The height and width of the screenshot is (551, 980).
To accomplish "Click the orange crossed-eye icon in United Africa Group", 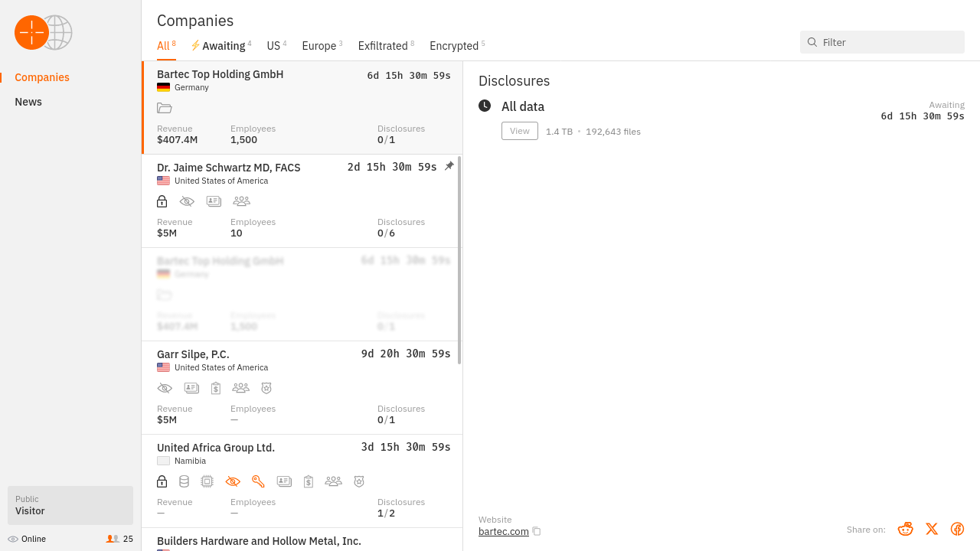I will click(x=233, y=481).
